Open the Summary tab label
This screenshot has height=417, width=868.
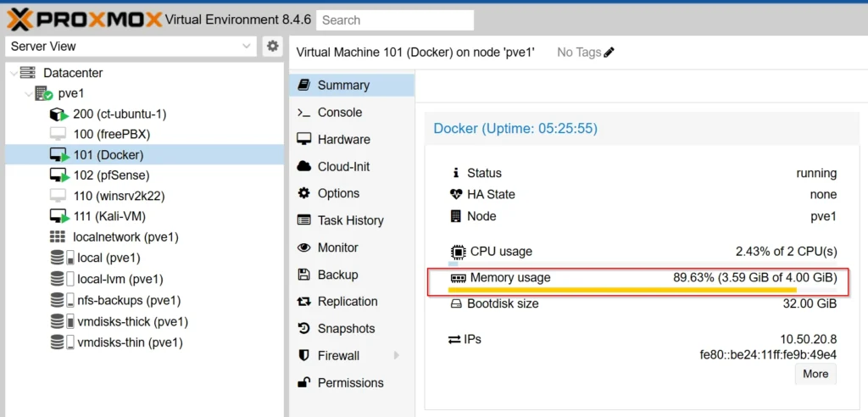[343, 86]
